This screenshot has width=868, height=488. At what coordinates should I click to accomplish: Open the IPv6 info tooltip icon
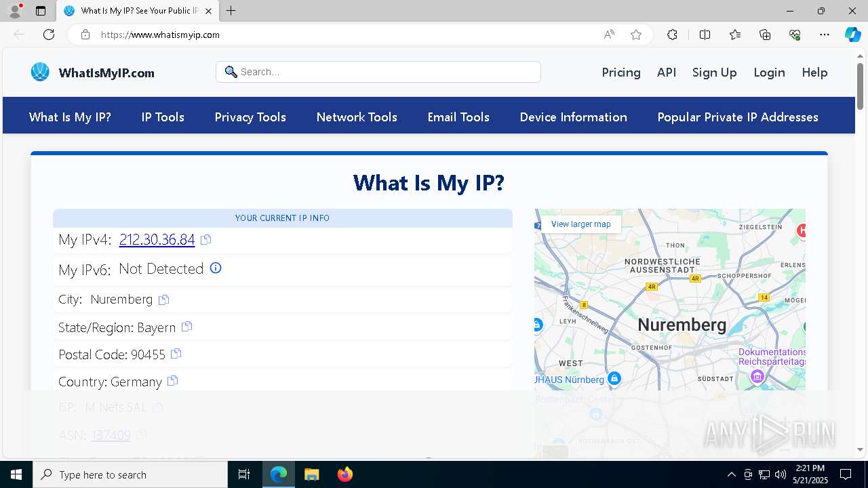(x=216, y=268)
